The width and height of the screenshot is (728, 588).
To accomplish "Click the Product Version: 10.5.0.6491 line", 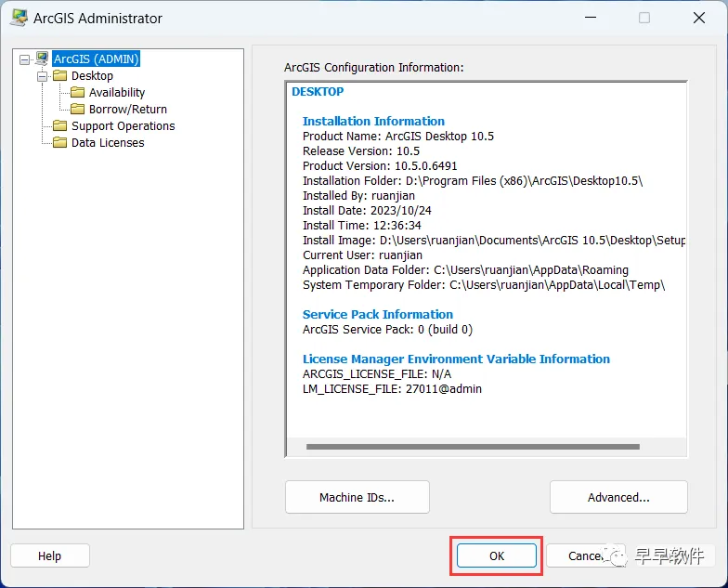I will click(x=380, y=165).
